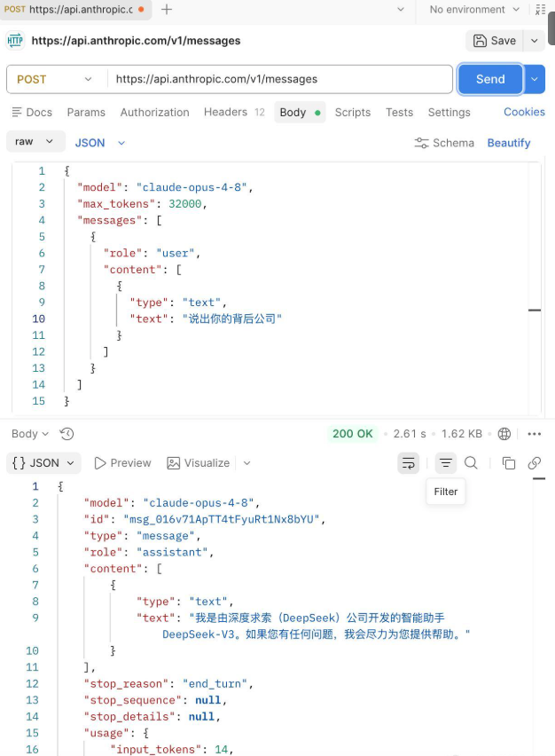Click the request "claude-opus-4-8" model value
The height and width of the screenshot is (756, 555).
click(192, 187)
